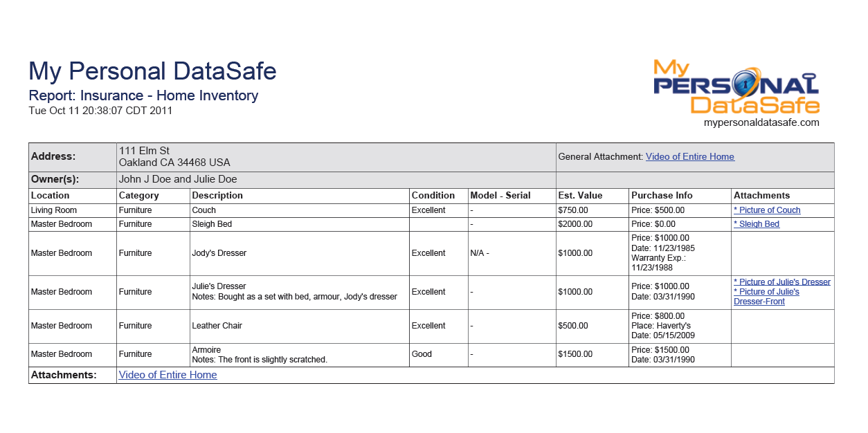Click the Category column header

[x=140, y=196]
